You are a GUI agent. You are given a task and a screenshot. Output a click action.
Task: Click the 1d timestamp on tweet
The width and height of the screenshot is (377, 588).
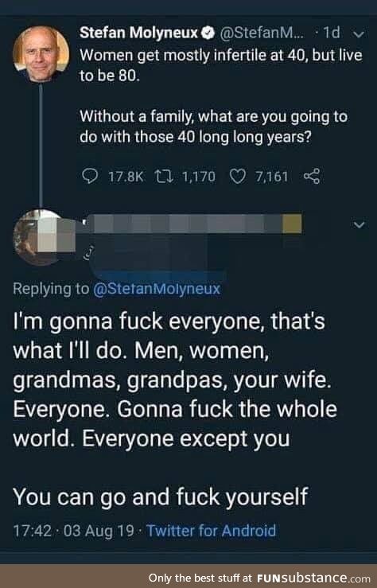(x=332, y=33)
